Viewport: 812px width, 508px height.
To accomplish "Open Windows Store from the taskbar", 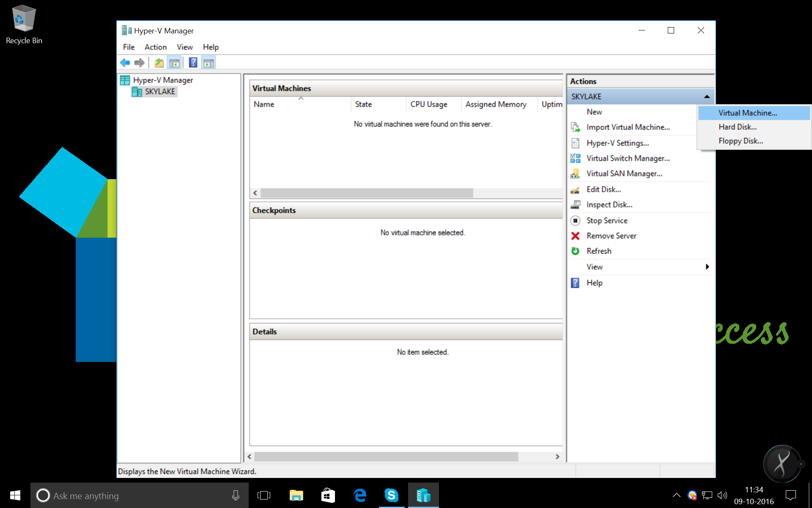I will [328, 495].
